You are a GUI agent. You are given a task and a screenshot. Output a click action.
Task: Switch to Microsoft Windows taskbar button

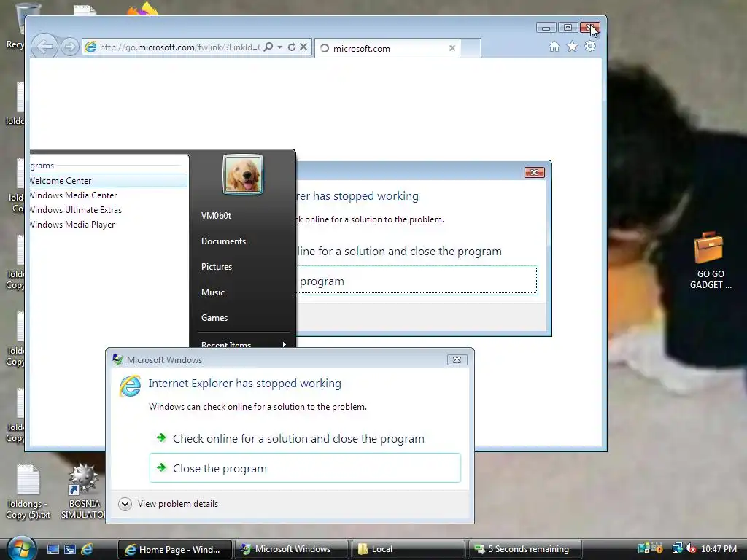[290, 550]
